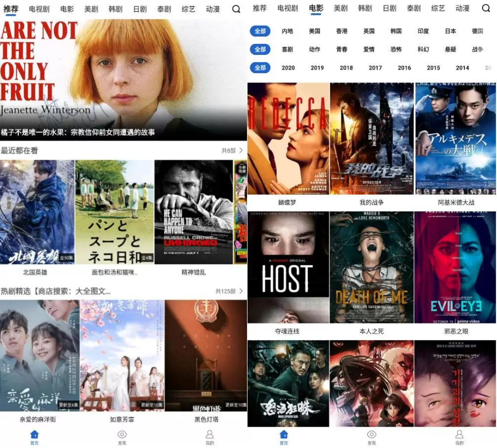The width and height of the screenshot is (497, 448).
Task: Open the 邪恶之眼 Evil Eye poster
Action: tap(455, 267)
